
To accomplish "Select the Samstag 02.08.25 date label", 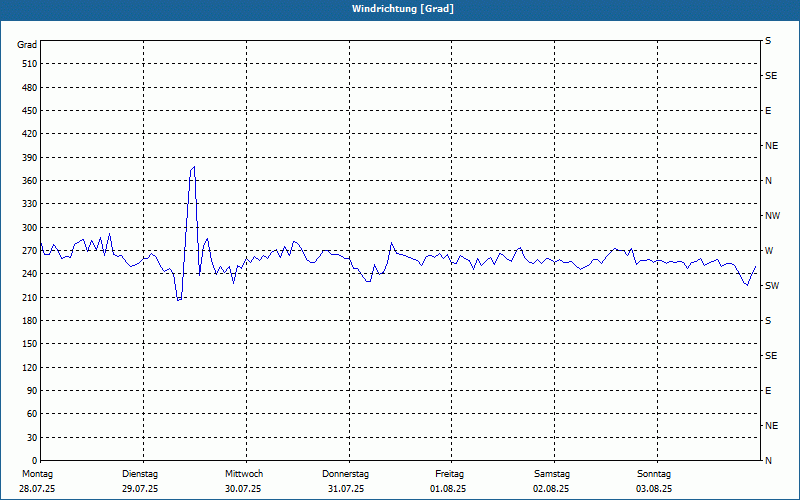I will coord(552,481).
